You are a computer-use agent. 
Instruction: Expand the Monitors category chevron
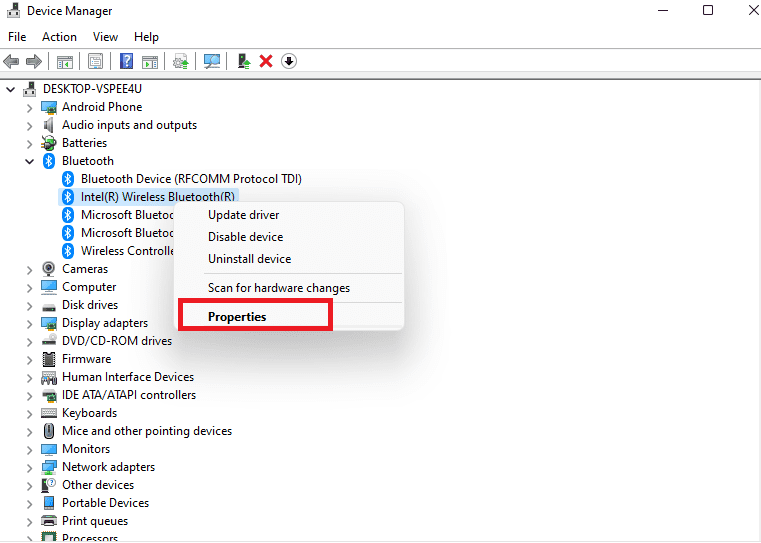click(30, 450)
